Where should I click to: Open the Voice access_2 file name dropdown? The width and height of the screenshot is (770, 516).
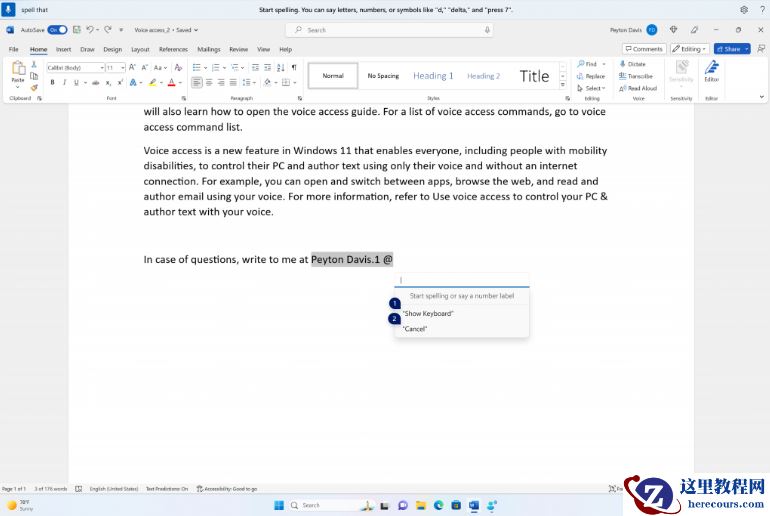[x=166, y=30]
